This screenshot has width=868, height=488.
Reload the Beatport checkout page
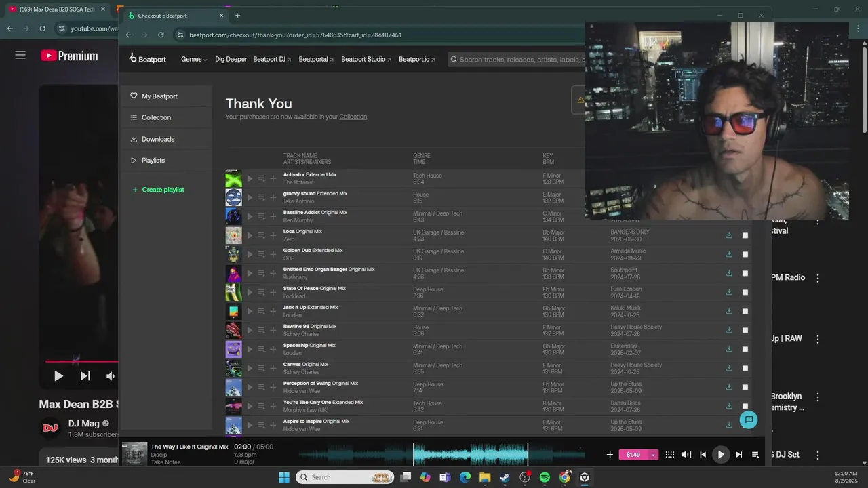point(161,35)
